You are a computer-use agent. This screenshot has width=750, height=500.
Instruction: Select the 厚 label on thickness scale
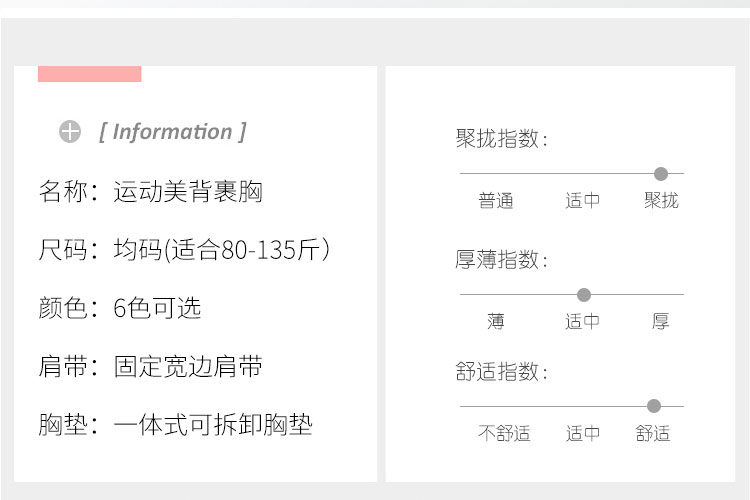pyautogui.click(x=661, y=322)
